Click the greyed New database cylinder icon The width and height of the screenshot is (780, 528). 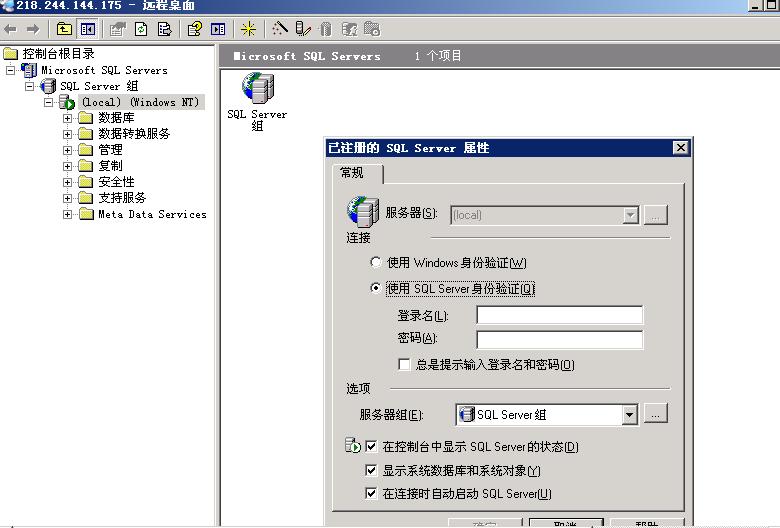(326, 29)
